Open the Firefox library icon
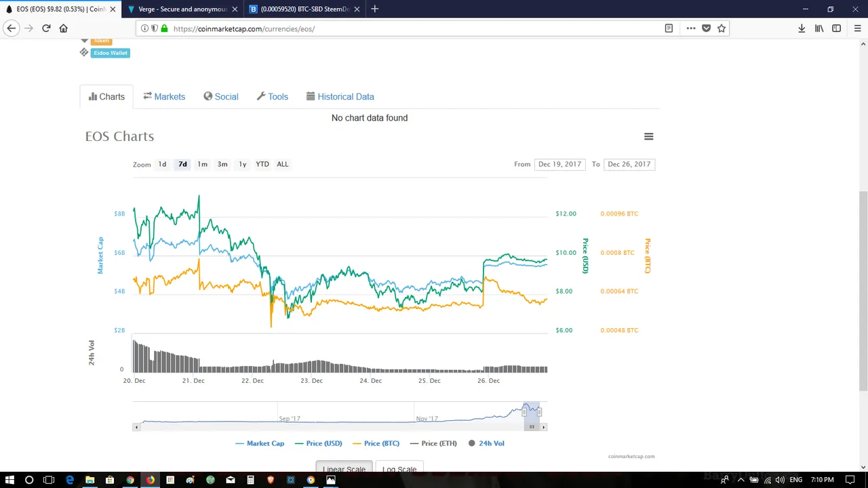 point(819,28)
